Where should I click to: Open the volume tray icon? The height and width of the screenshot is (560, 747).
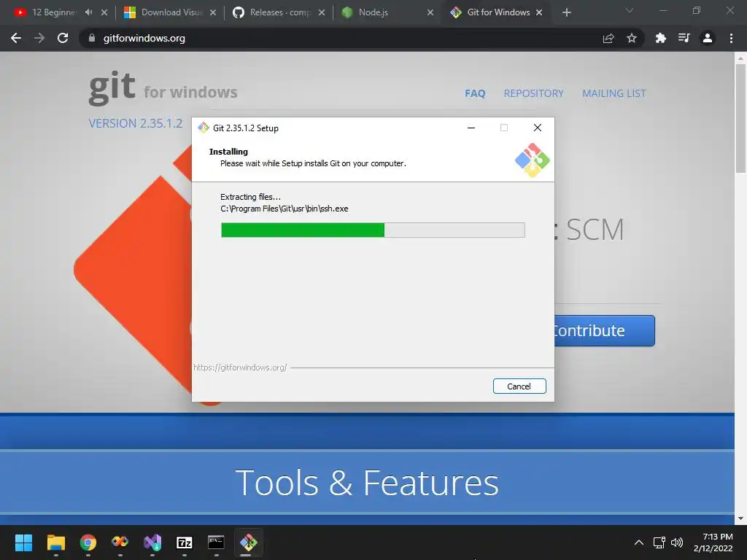tap(677, 542)
